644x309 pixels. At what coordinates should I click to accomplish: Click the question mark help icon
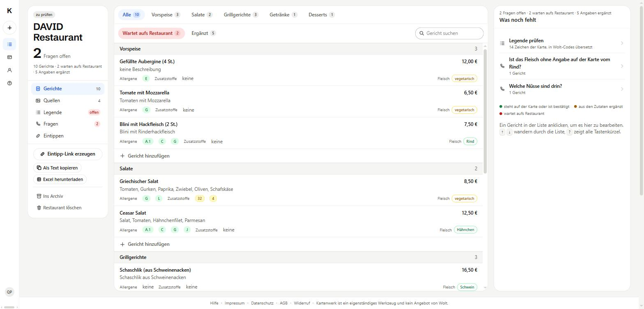9,83
